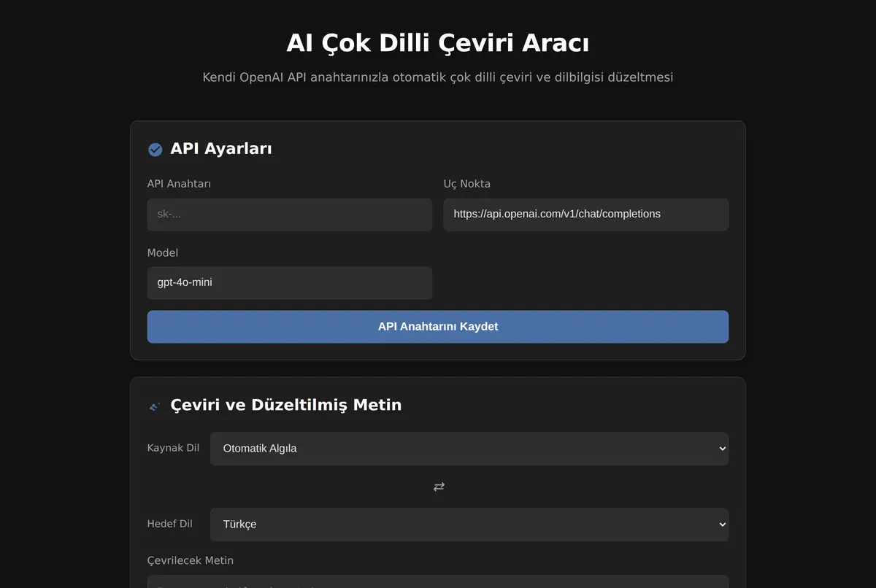Click the checkmark icon beside API Ayarları
876x588 pixels.
(x=155, y=150)
